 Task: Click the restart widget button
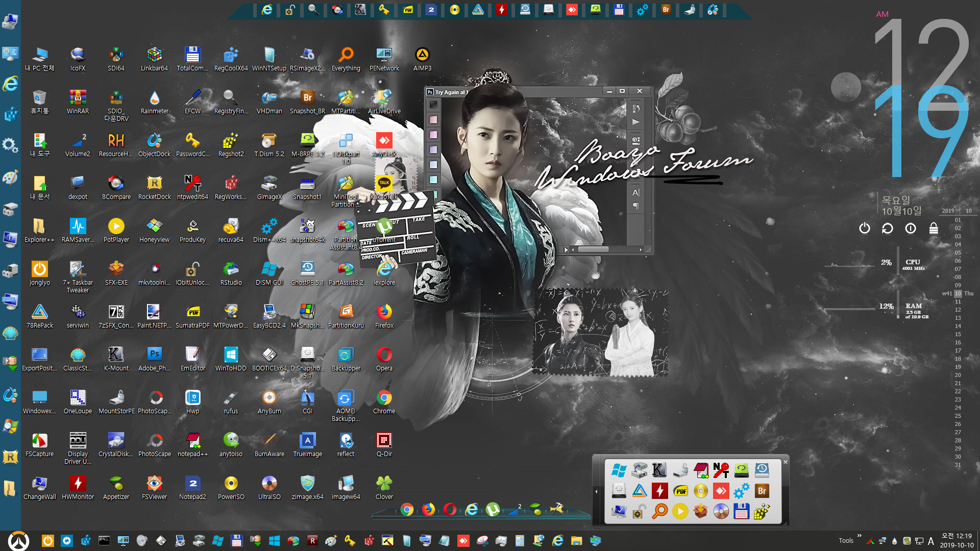(x=887, y=229)
